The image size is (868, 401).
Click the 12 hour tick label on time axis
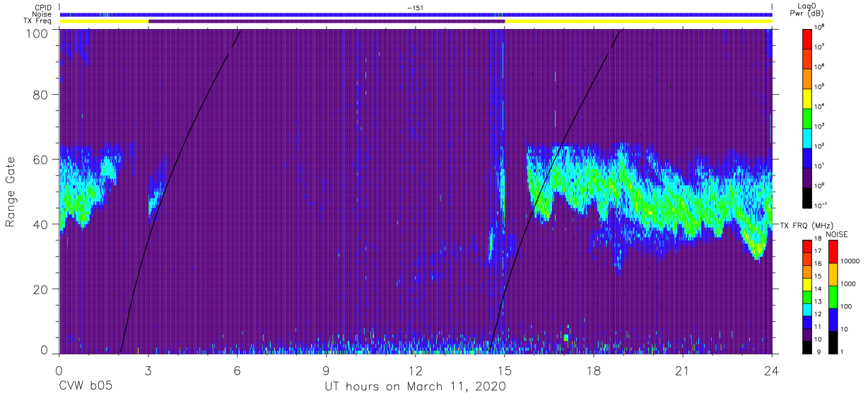coord(416,370)
